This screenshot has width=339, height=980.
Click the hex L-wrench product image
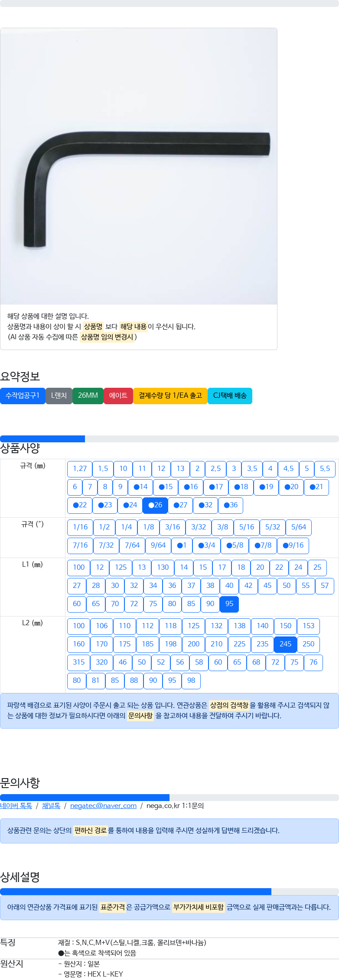tap(139, 166)
